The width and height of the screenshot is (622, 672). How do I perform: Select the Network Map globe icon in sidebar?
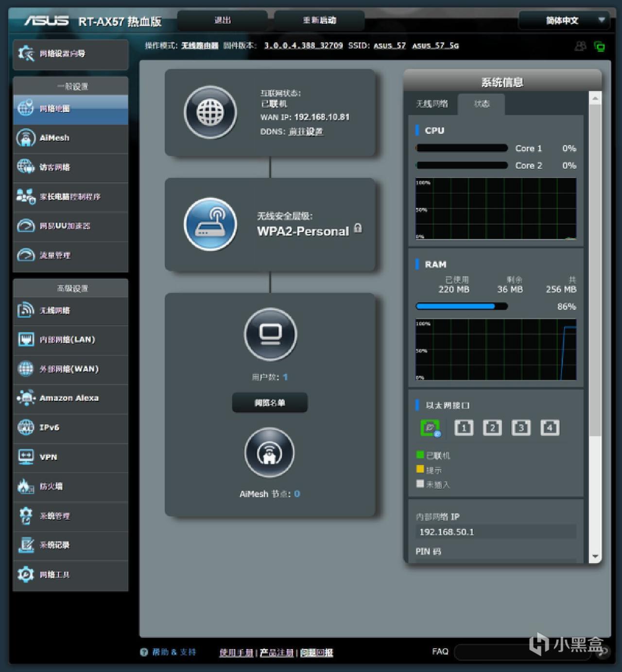coord(26,108)
